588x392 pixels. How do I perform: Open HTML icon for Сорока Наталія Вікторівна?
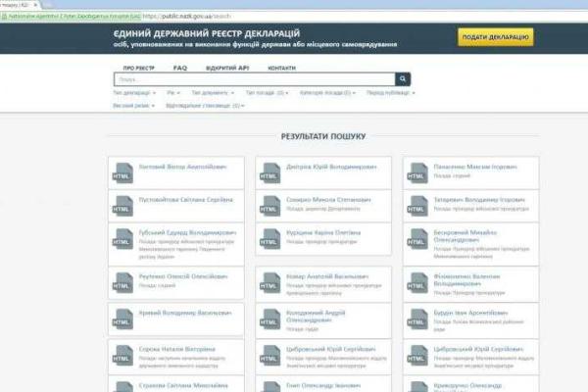point(122,356)
